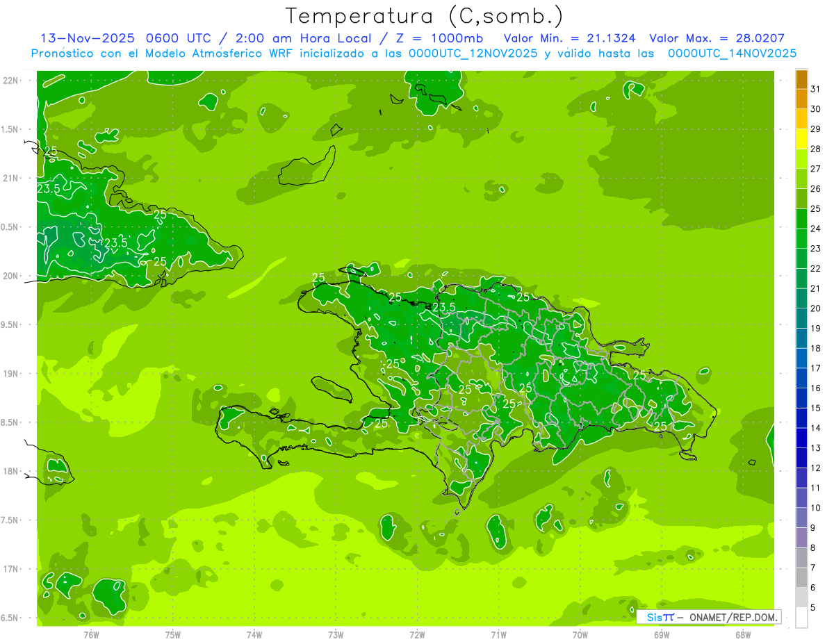Click the blue 'Sis' logo on the map
Image resolution: width=834 pixels, height=644 pixels.
pos(654,617)
